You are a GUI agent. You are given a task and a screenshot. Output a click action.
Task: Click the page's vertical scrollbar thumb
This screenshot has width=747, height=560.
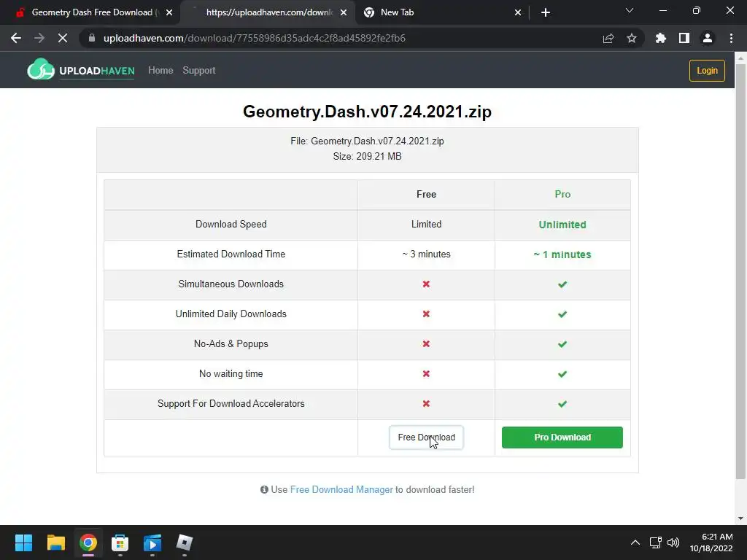(x=741, y=271)
